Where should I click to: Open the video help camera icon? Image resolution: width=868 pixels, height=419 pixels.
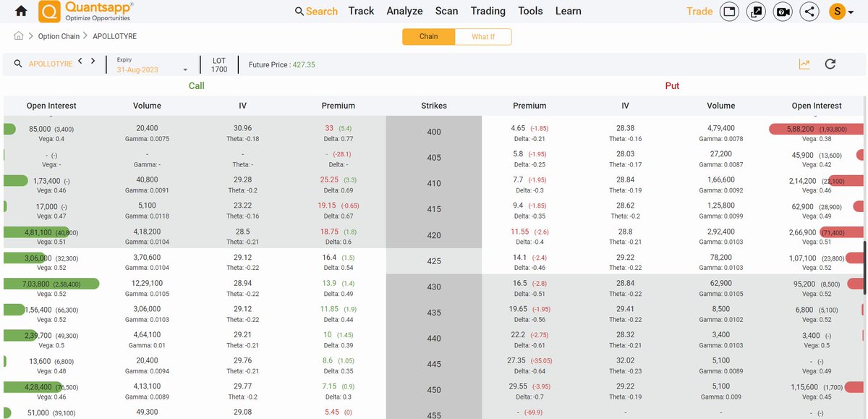click(x=783, y=12)
